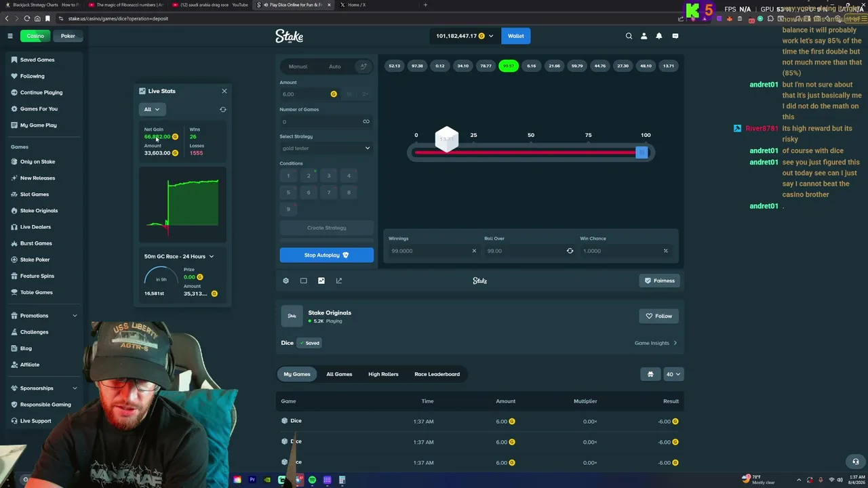Open the rows count dropdown showing 40

tap(673, 374)
